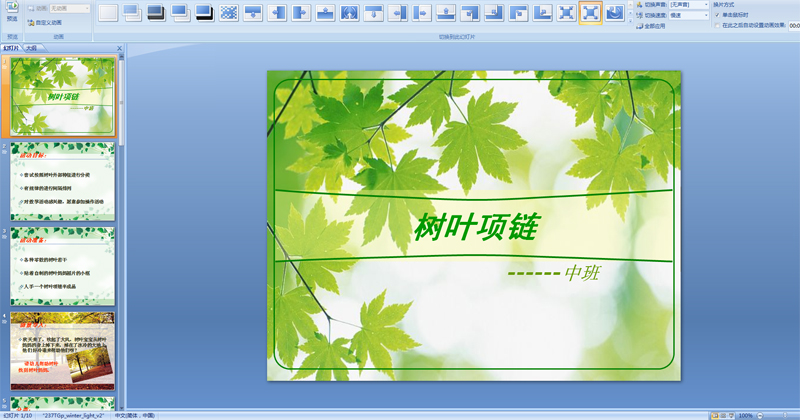Switch to the Outline (大纲) pane tab
800x420 pixels.
click(x=32, y=48)
